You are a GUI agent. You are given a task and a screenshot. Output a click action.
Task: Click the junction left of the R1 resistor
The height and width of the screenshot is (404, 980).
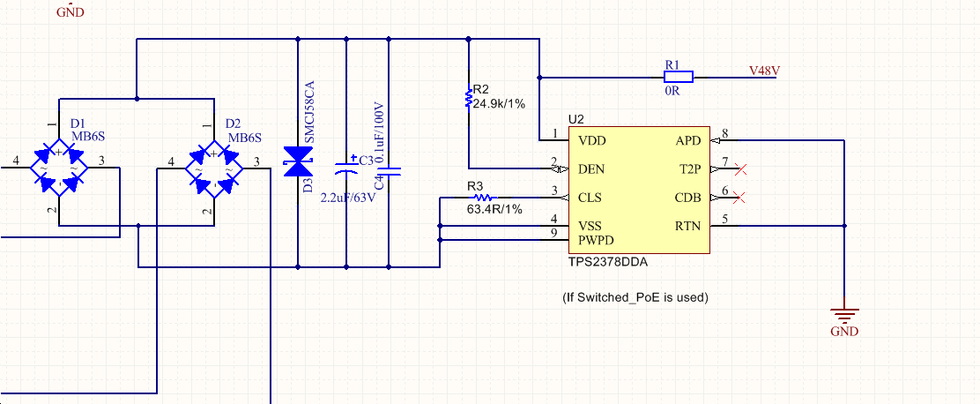tap(538, 77)
